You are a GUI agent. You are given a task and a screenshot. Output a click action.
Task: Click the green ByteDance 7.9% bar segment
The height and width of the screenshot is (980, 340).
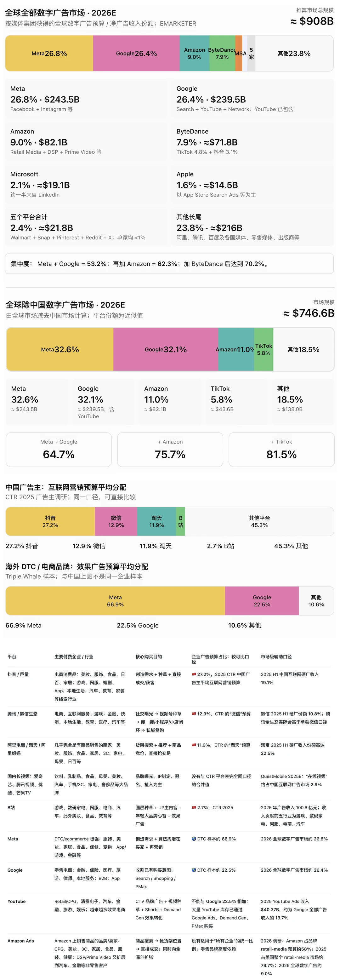click(x=222, y=53)
